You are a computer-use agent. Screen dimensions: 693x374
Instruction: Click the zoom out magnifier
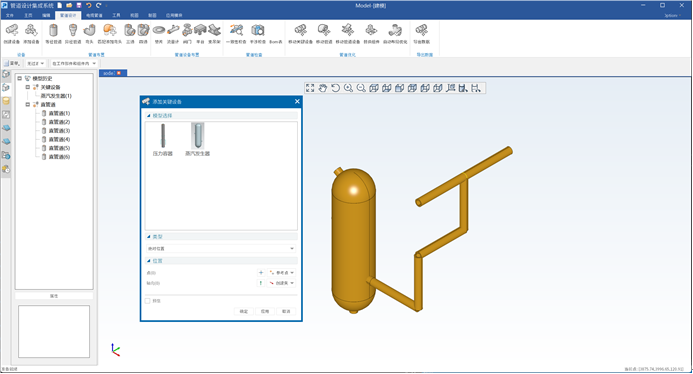(361, 88)
